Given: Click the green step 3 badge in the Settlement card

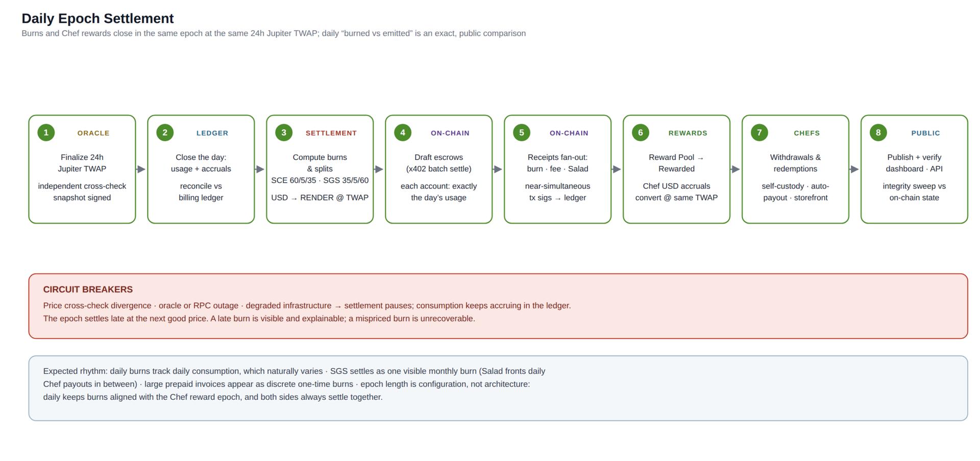Looking at the screenshot, I should point(284,133).
